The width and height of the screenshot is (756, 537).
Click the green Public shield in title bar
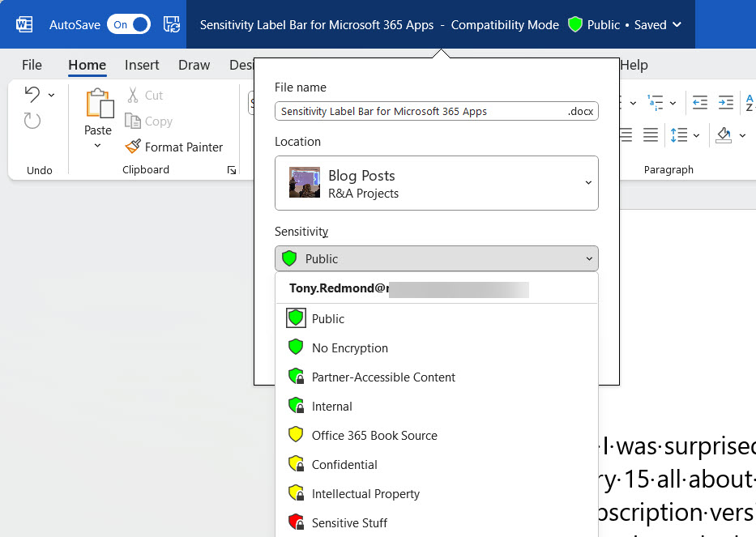[x=575, y=24]
